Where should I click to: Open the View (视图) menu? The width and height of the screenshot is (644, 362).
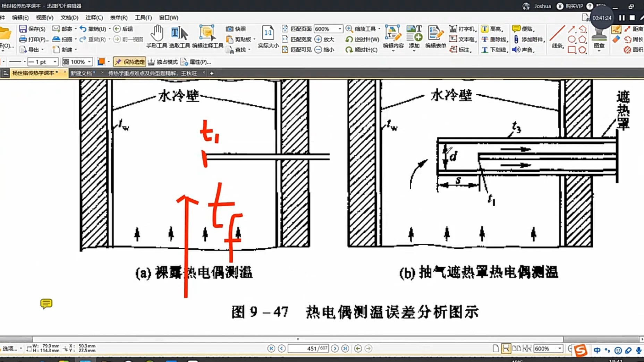[44, 17]
